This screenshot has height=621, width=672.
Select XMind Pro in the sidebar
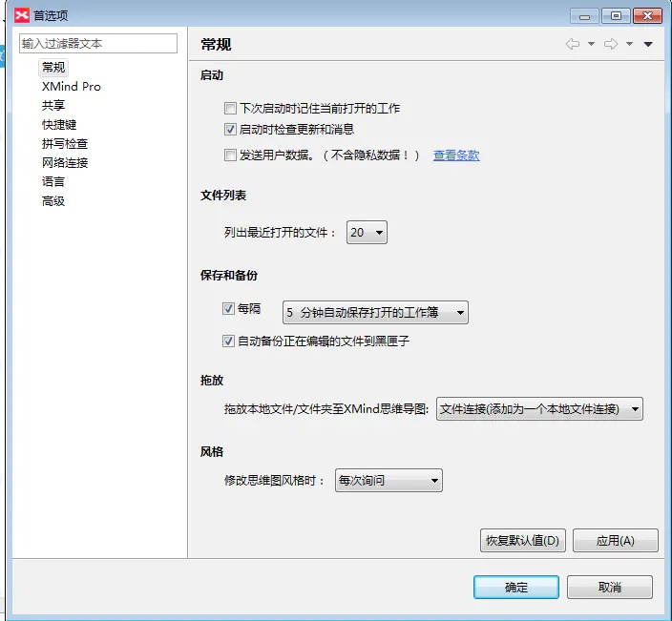[x=72, y=87]
